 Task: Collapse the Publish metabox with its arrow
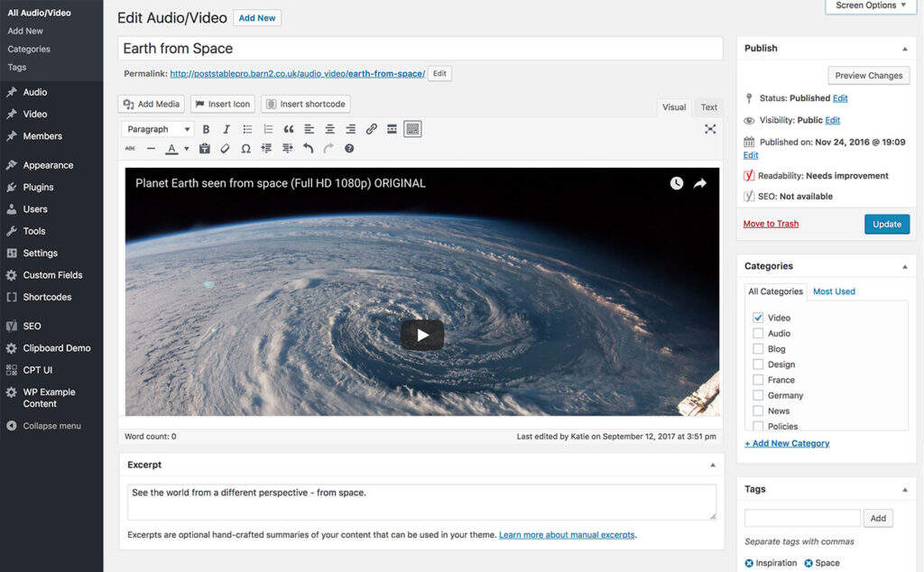[x=905, y=49]
